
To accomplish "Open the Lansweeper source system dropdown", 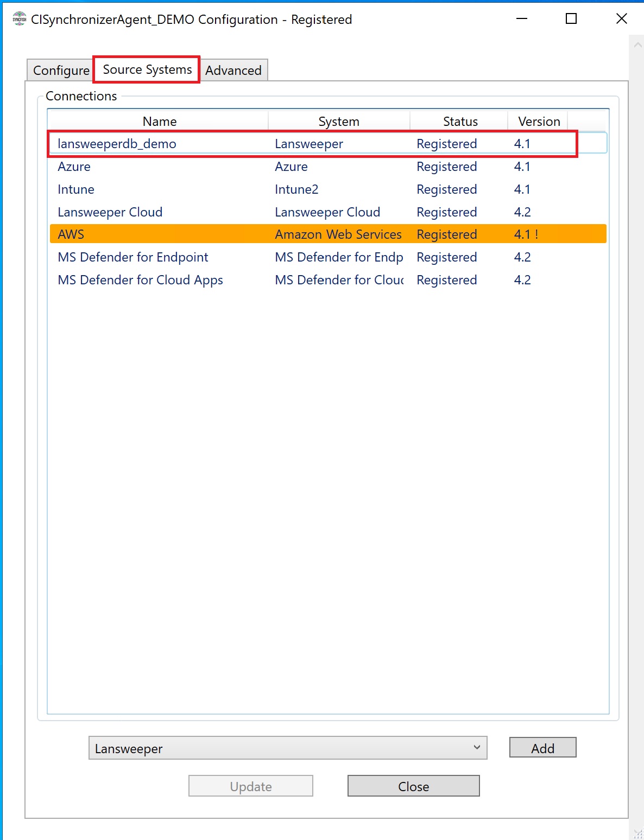I will click(288, 748).
